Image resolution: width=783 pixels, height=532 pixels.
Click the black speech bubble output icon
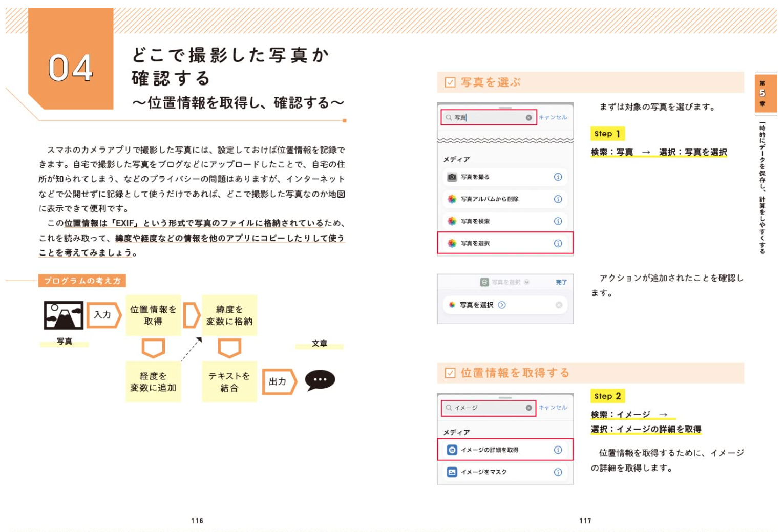(x=320, y=380)
